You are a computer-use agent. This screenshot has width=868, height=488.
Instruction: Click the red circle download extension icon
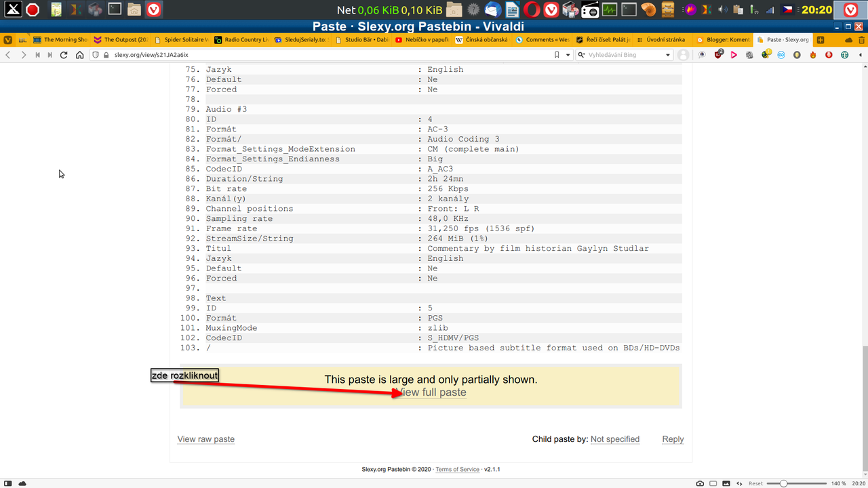(829, 55)
